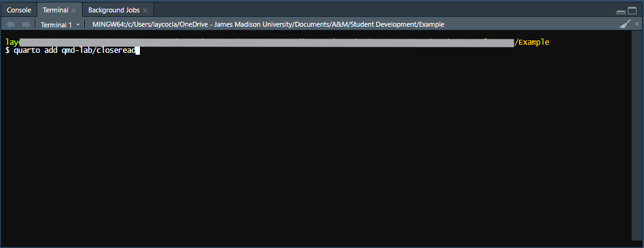Switch to the Console tab
This screenshot has width=644, height=248.
[19, 10]
